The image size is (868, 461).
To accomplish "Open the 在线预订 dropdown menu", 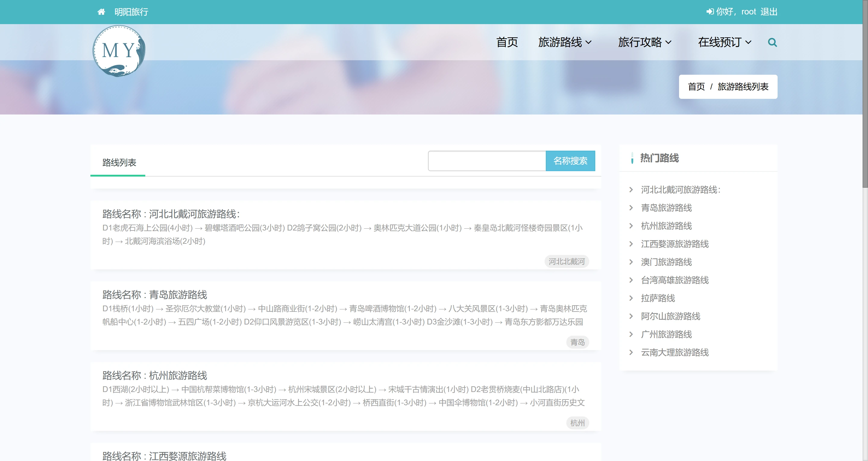I will point(724,42).
